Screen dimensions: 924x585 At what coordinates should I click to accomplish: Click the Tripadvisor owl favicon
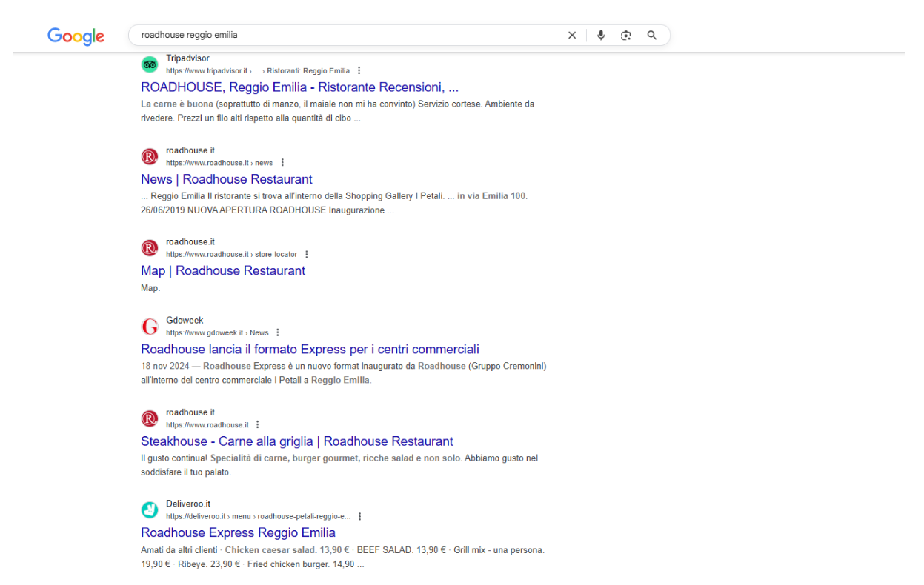point(150,64)
